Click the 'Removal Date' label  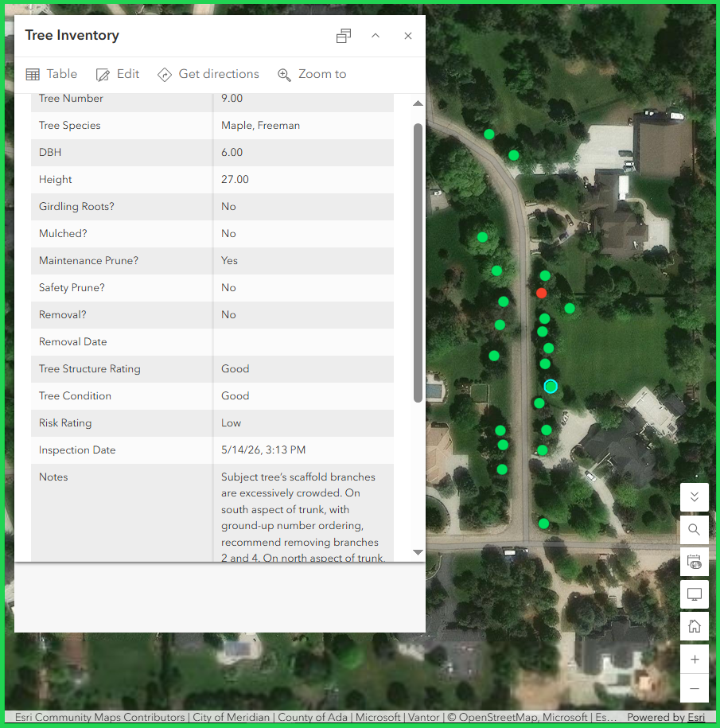73,341
